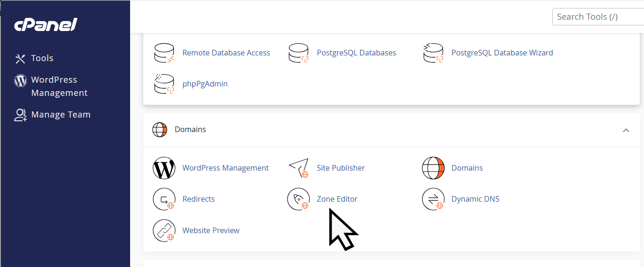This screenshot has width=644, height=267.
Task: Open the Zone Editor link
Action: click(337, 199)
